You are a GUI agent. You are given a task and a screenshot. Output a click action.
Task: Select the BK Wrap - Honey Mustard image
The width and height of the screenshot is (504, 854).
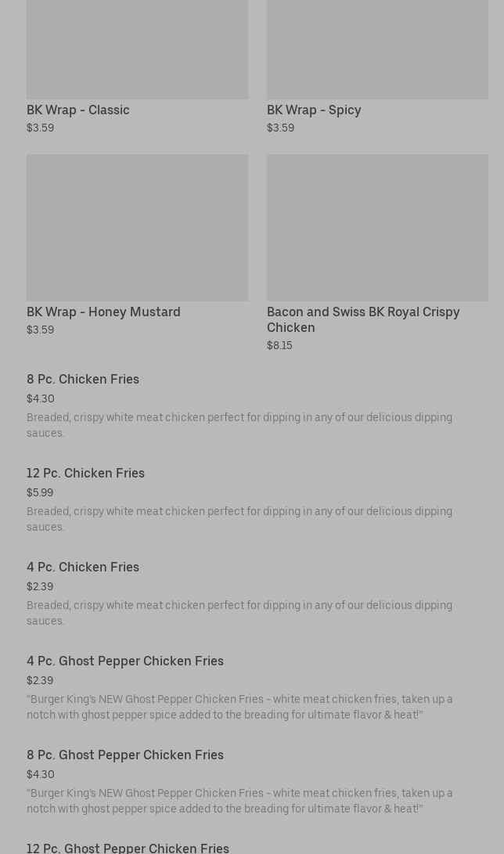point(137,228)
